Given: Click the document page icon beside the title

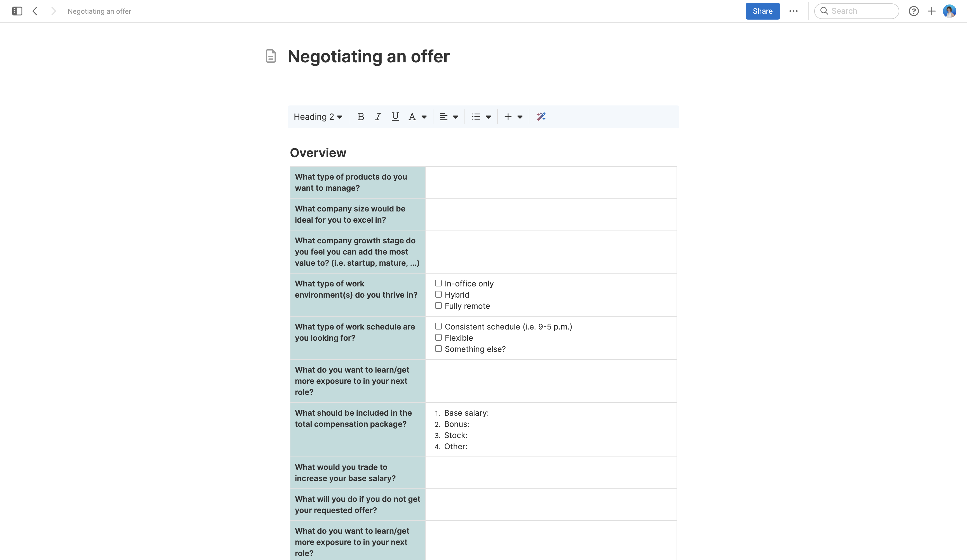Looking at the screenshot, I should pyautogui.click(x=271, y=57).
